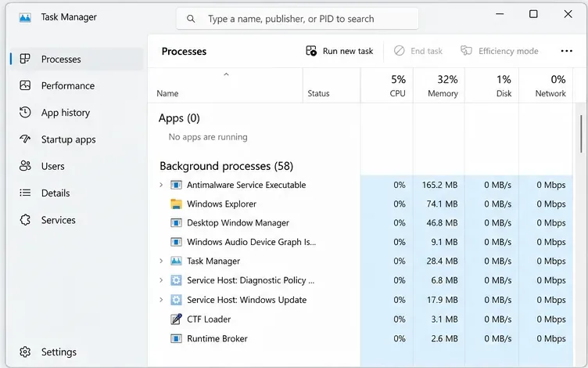Open the Services page

tap(77, 220)
